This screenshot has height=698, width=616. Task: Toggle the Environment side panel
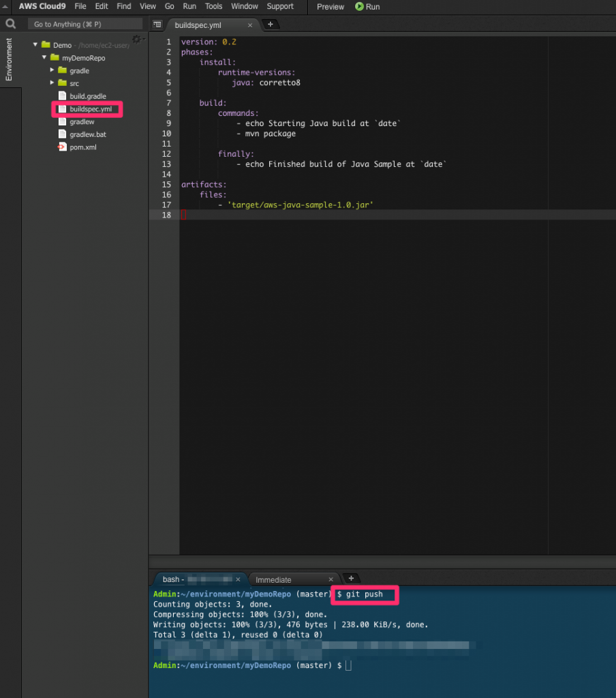pos(9,59)
